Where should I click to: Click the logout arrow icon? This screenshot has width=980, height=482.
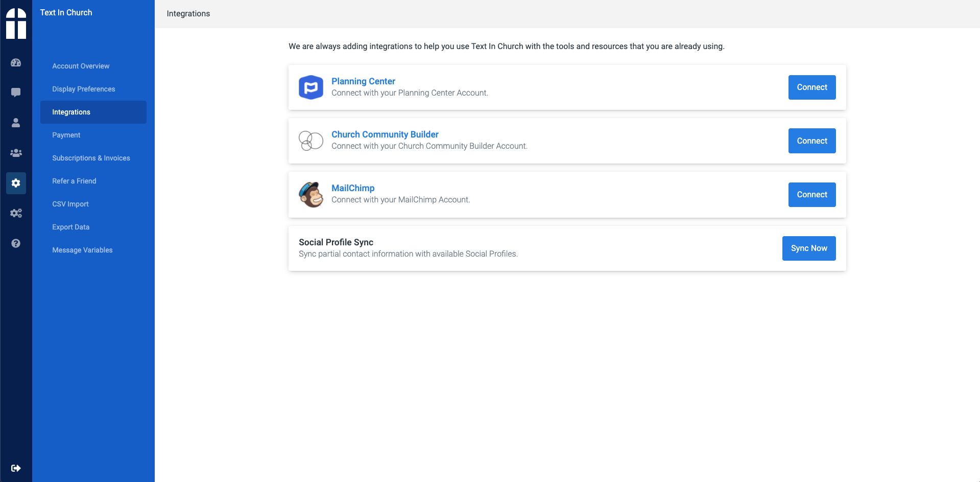(x=16, y=468)
